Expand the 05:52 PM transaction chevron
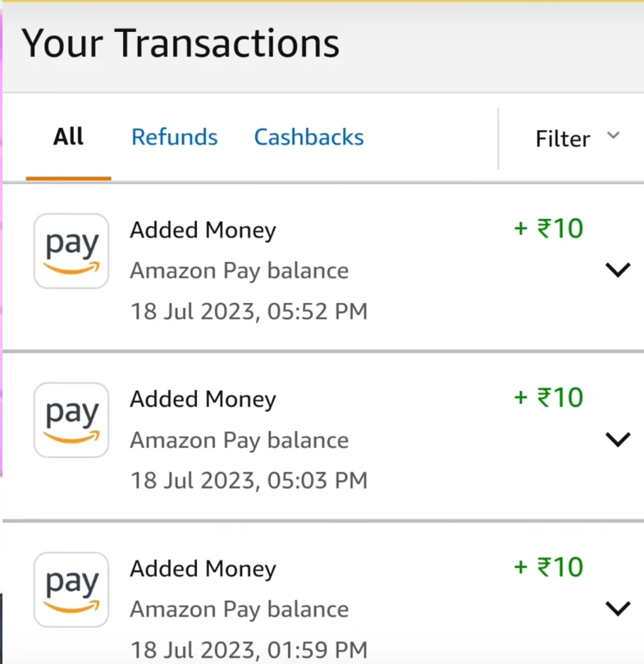 pos(618,270)
